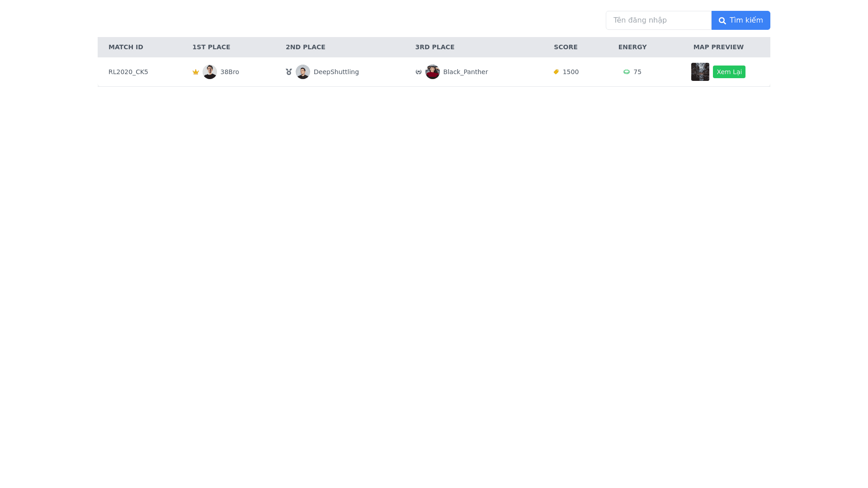
Task: Click the green energy icon next to 75
Action: coord(627,72)
